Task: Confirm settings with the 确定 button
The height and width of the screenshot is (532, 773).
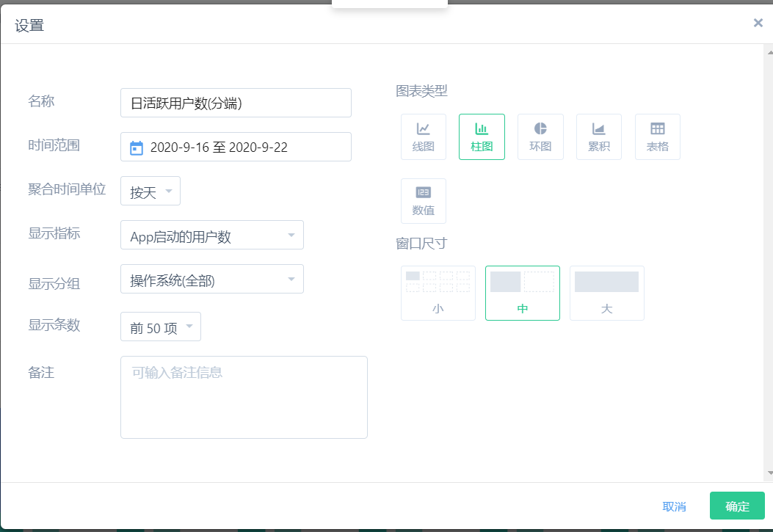Action: [x=738, y=506]
